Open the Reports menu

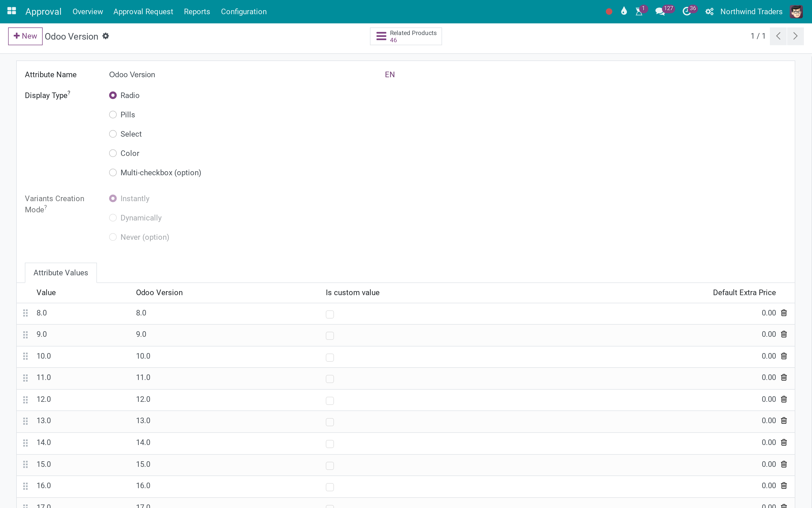tap(197, 11)
